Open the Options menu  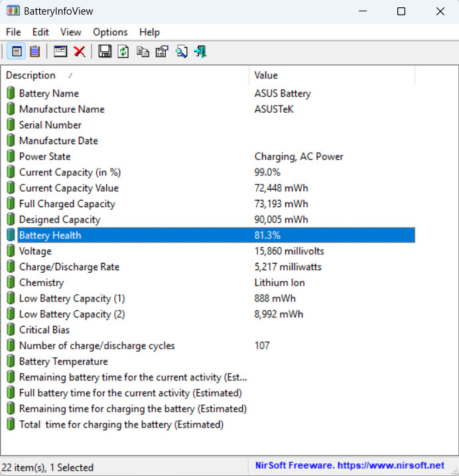(110, 32)
